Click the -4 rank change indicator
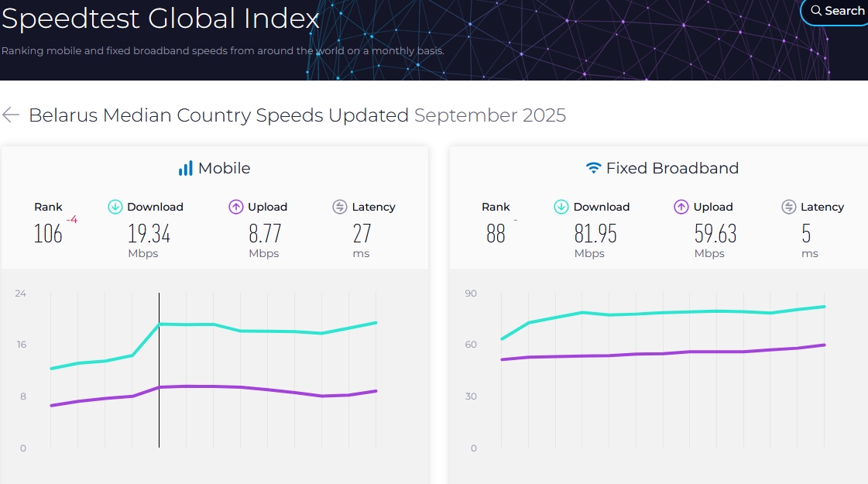868x484 pixels. [x=72, y=220]
